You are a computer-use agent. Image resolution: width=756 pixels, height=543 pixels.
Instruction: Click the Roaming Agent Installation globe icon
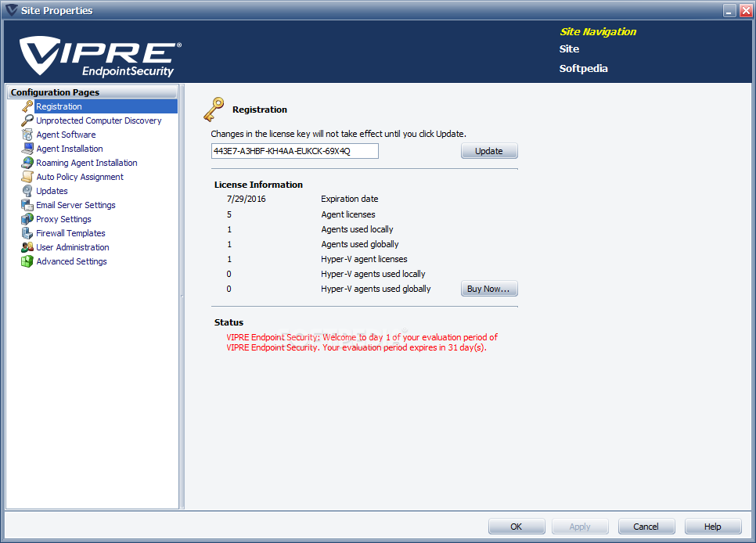(x=27, y=163)
